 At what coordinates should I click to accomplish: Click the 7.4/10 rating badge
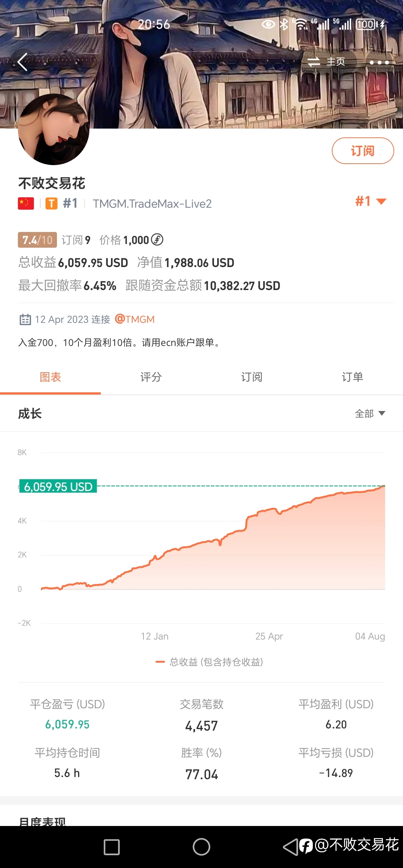(37, 240)
